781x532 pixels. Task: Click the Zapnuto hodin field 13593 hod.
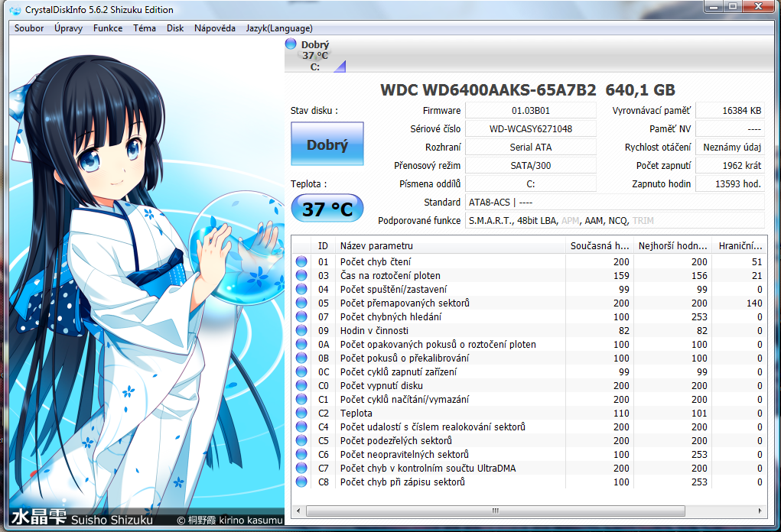(730, 184)
